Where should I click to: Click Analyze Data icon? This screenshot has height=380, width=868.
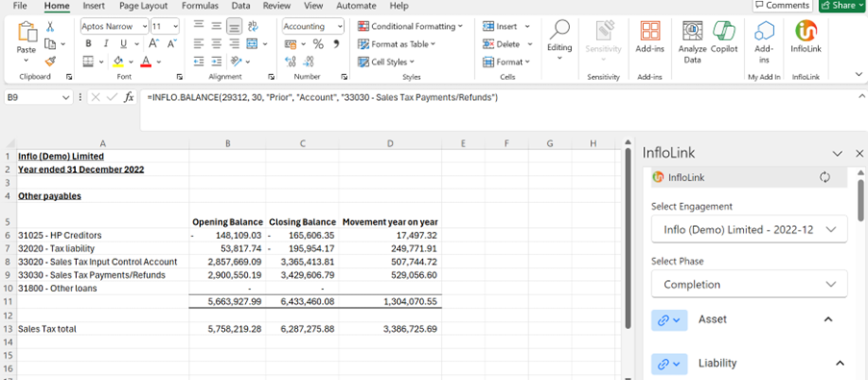[692, 32]
